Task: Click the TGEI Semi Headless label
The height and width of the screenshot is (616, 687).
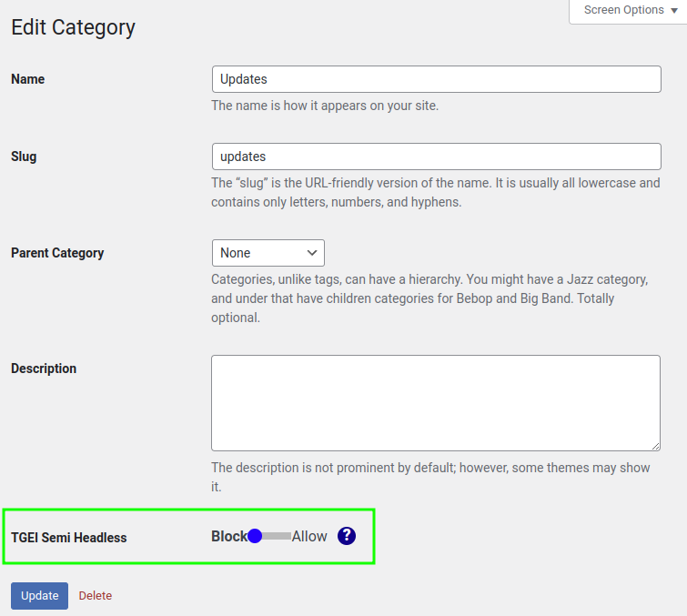Action: point(69,538)
